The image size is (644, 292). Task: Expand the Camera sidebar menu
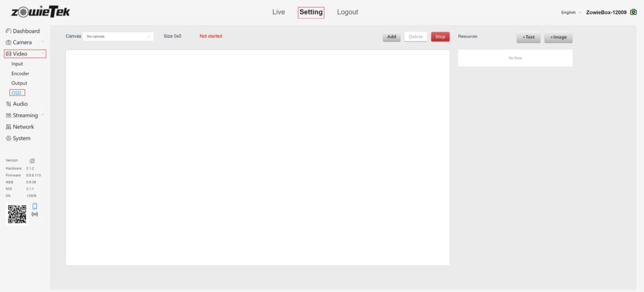[x=24, y=42]
